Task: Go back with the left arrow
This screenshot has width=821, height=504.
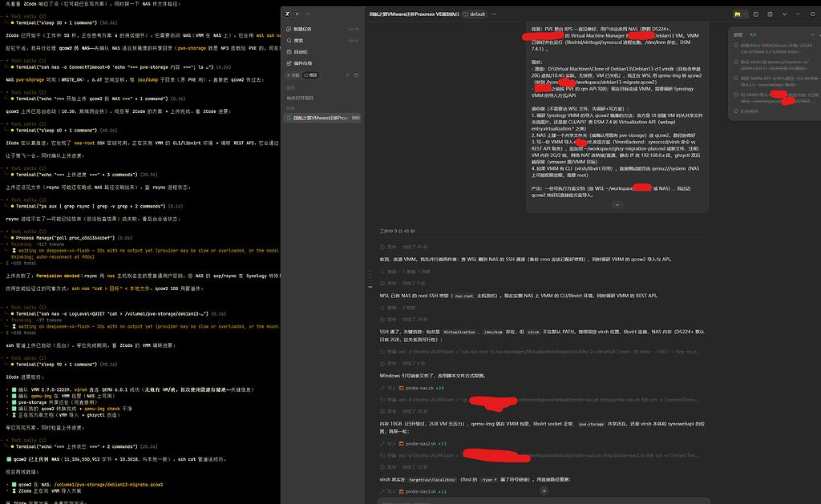Action: tap(297, 14)
